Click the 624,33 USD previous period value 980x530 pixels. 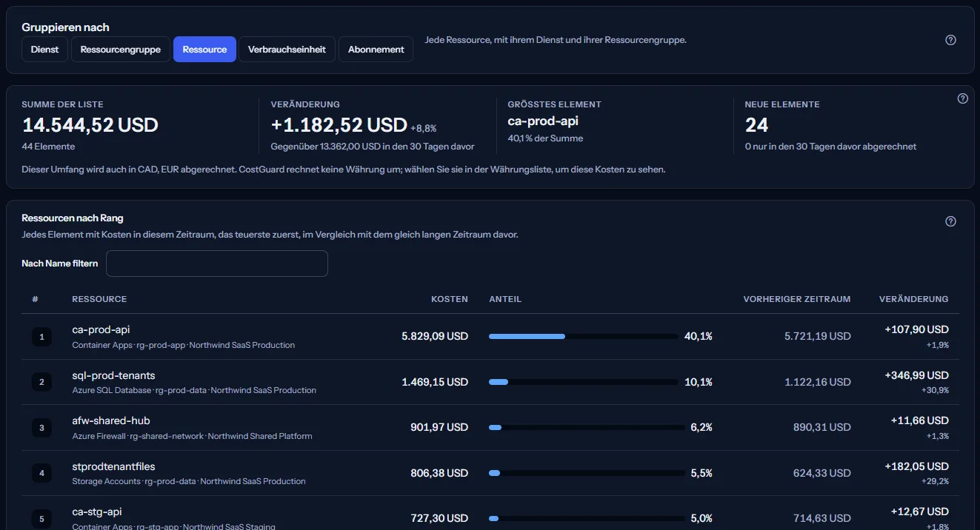[822, 473]
